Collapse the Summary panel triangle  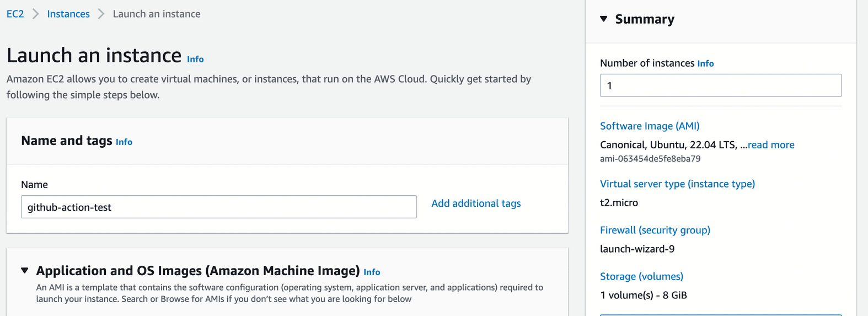[604, 19]
